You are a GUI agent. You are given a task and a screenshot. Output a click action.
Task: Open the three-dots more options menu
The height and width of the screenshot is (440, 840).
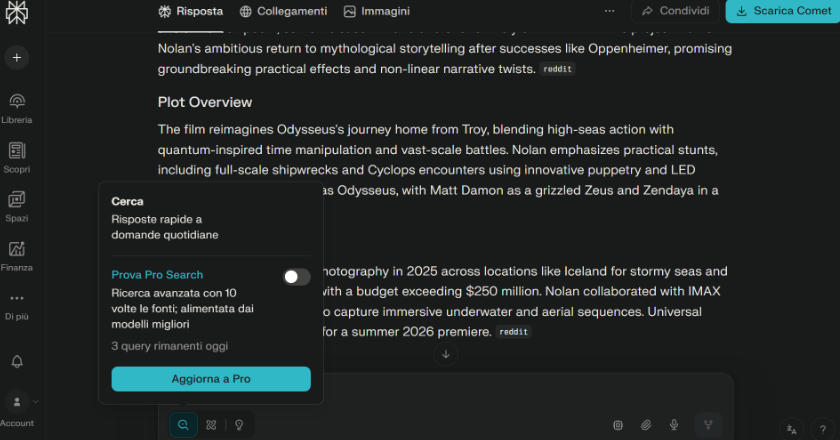click(610, 11)
